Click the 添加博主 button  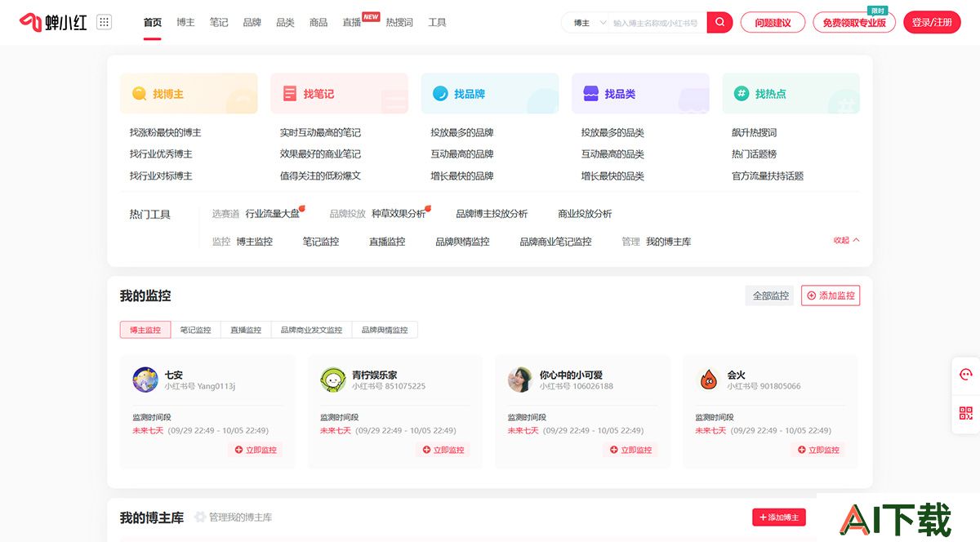click(779, 517)
